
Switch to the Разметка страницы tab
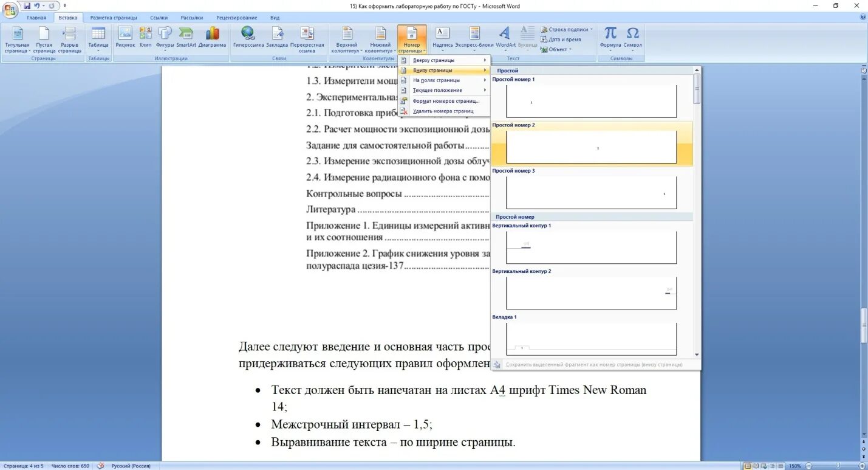coord(114,18)
